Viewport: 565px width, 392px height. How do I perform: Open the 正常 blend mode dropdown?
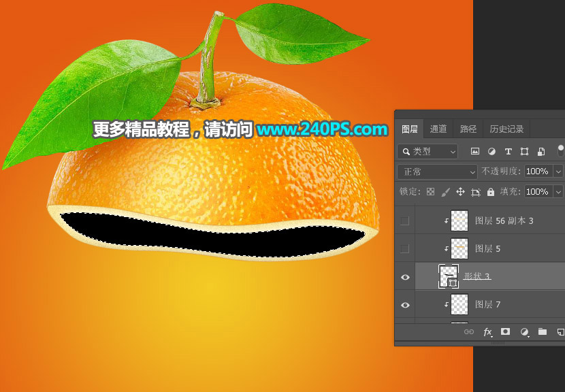(x=438, y=172)
